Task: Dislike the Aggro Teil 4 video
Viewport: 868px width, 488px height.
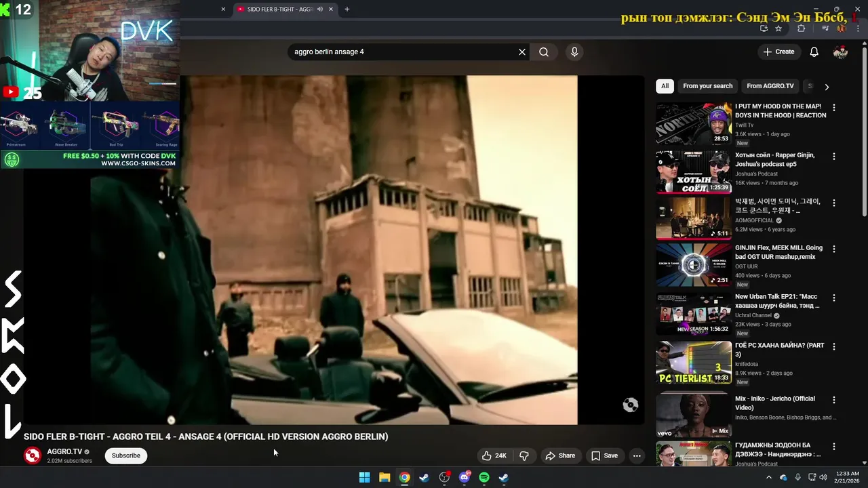Action: pyautogui.click(x=524, y=455)
